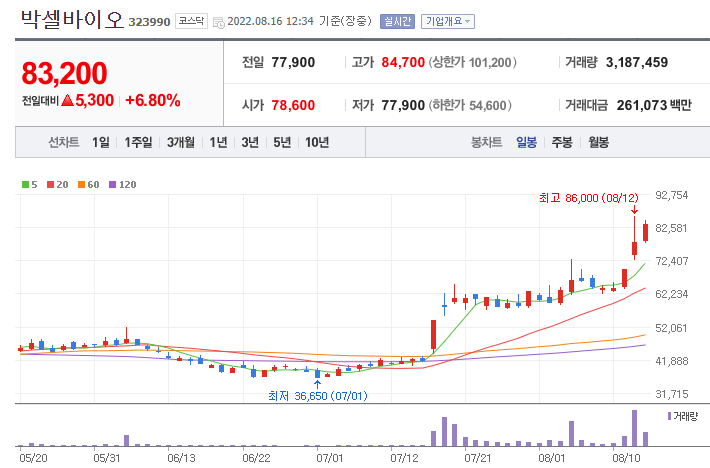Switch to 주봉 weekly candle chart

[x=562, y=142]
